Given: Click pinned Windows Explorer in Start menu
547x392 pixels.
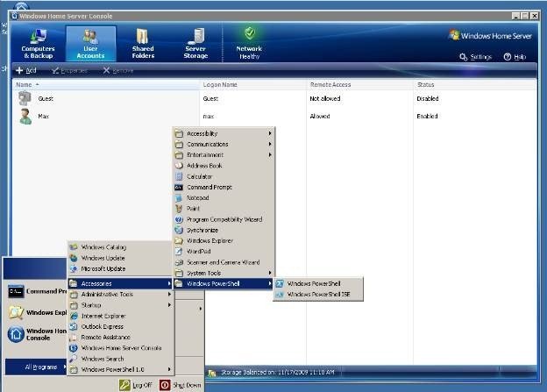Looking at the screenshot, I should pos(37,312).
